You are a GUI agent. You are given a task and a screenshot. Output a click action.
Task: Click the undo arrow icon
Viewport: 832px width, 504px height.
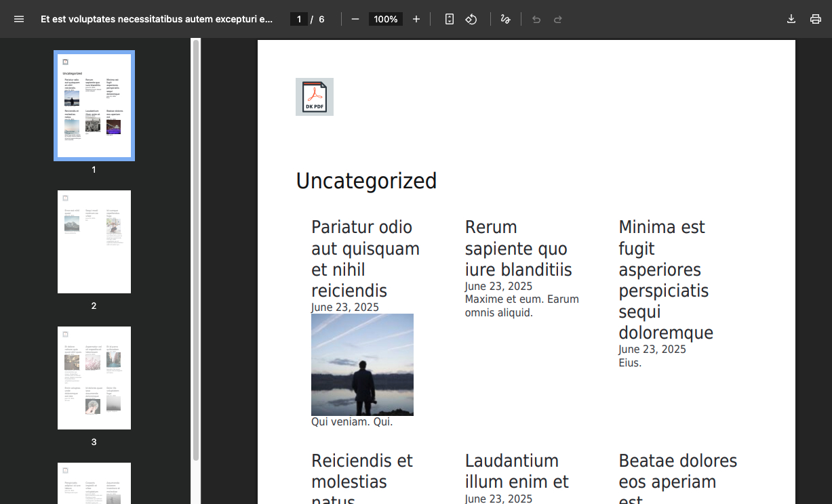pos(536,19)
